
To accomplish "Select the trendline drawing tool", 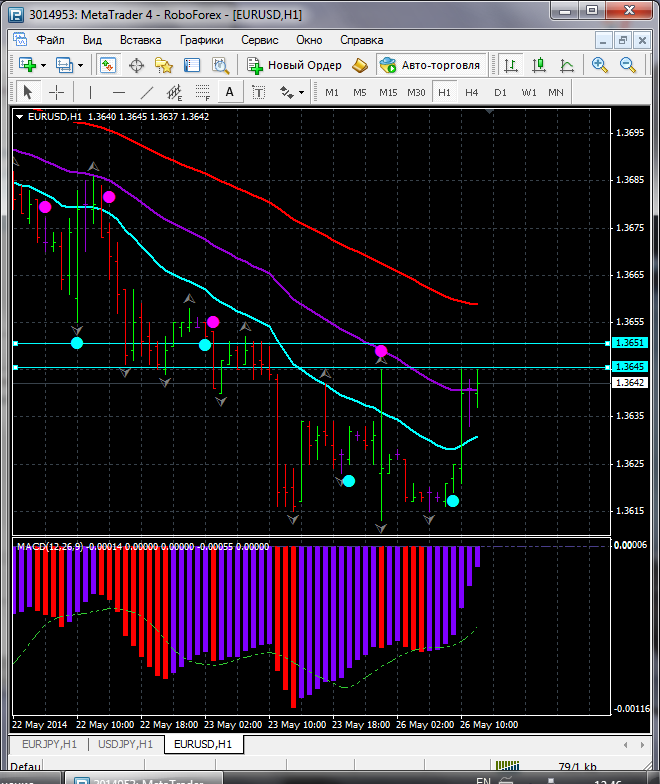I will [146, 92].
